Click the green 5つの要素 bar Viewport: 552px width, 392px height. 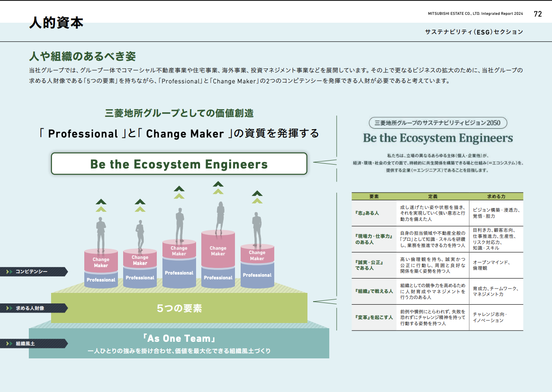click(179, 308)
